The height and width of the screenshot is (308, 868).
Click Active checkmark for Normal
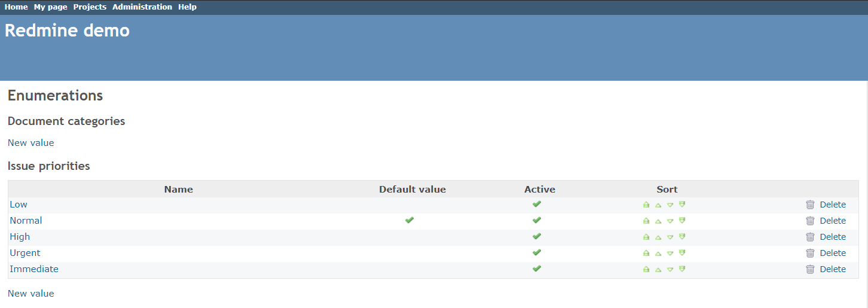click(x=537, y=220)
